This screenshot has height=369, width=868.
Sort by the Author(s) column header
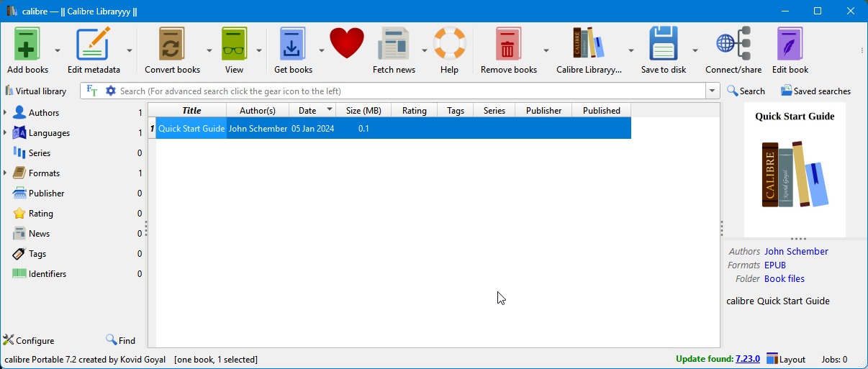[258, 110]
